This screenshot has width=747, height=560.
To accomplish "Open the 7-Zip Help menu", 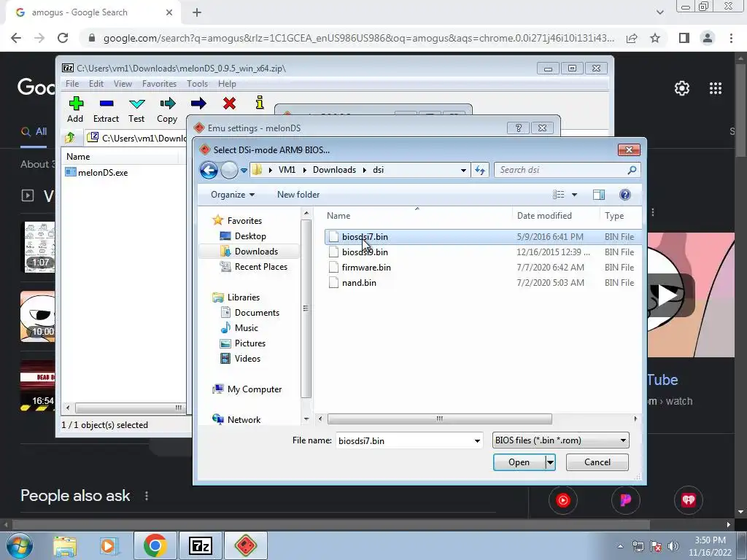I will [x=228, y=83].
